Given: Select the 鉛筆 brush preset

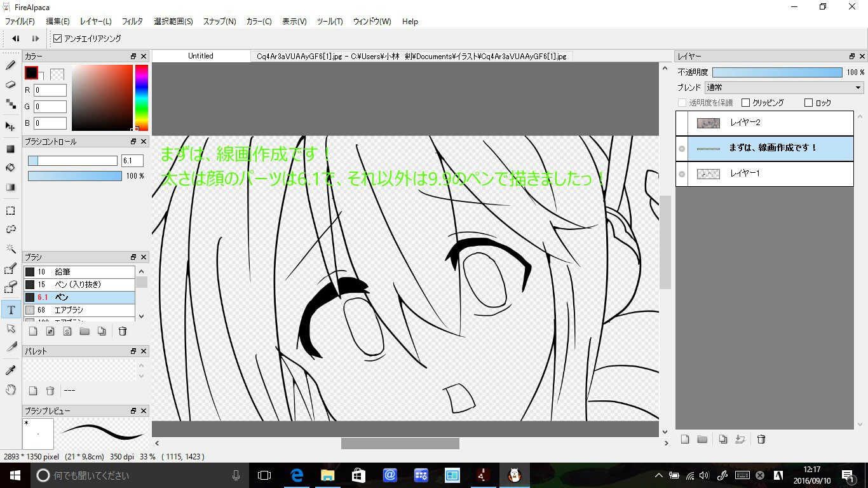Looking at the screenshot, I should (x=79, y=272).
